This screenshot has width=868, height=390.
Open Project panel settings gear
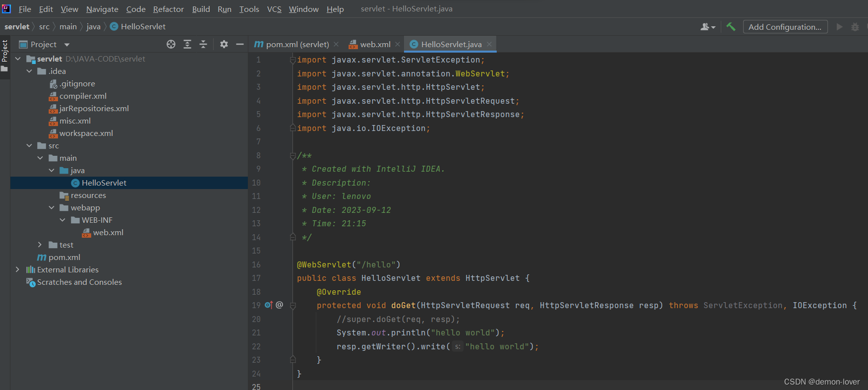coord(224,44)
